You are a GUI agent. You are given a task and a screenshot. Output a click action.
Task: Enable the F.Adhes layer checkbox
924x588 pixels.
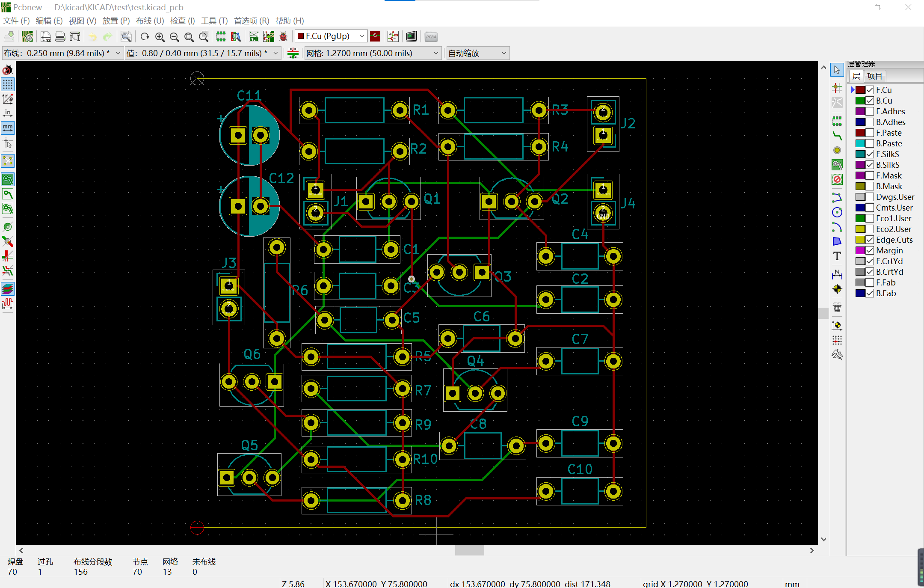tap(870, 111)
